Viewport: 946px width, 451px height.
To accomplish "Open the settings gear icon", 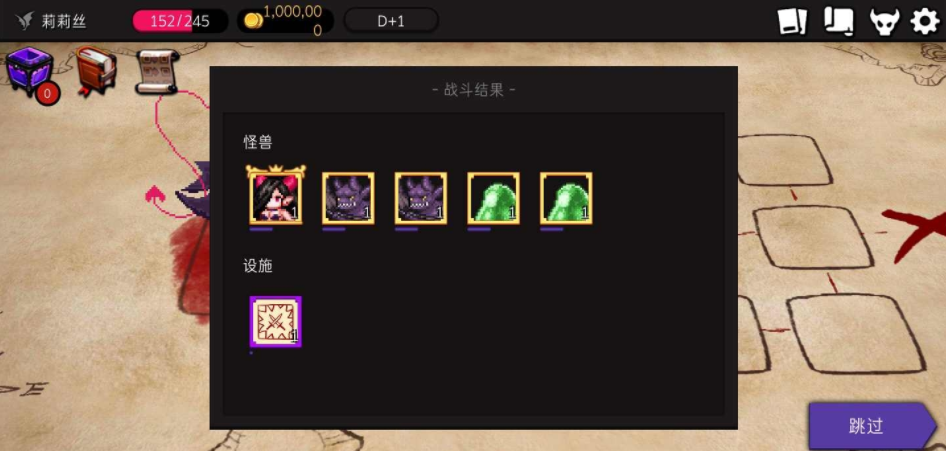I will pyautogui.click(x=924, y=22).
